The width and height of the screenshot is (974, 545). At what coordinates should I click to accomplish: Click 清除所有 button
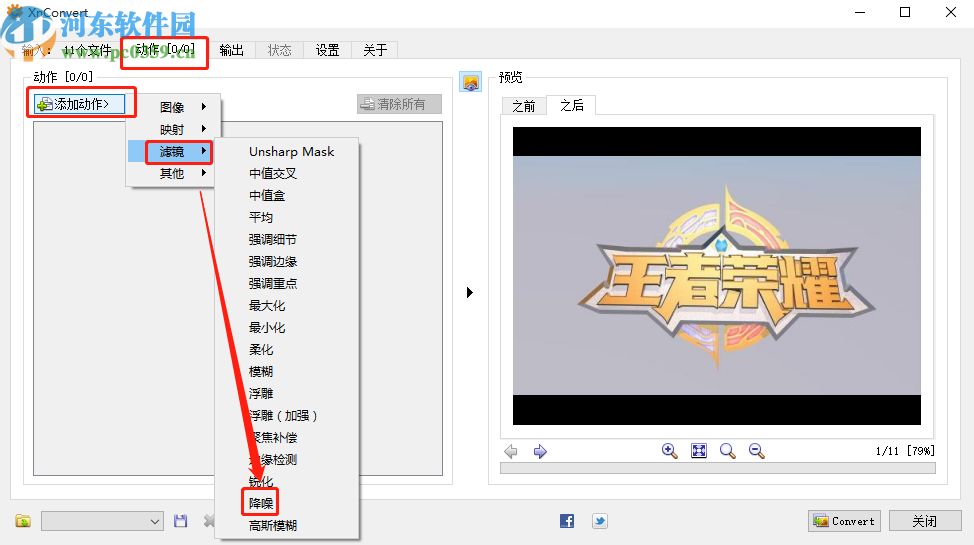pos(399,104)
